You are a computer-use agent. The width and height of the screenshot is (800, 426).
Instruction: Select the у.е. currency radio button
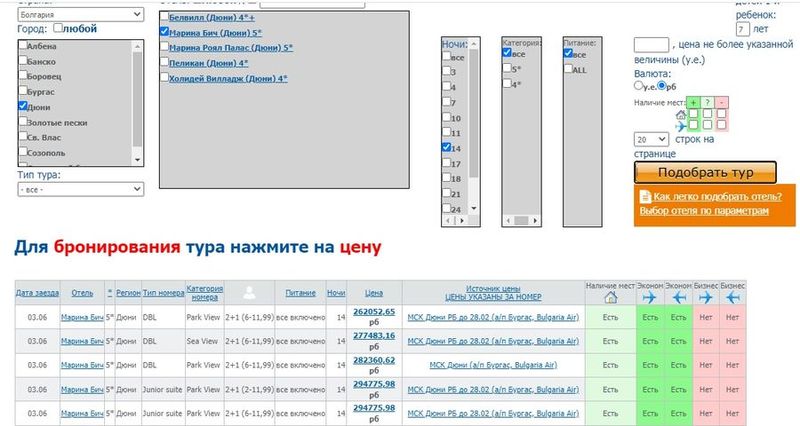point(638,86)
